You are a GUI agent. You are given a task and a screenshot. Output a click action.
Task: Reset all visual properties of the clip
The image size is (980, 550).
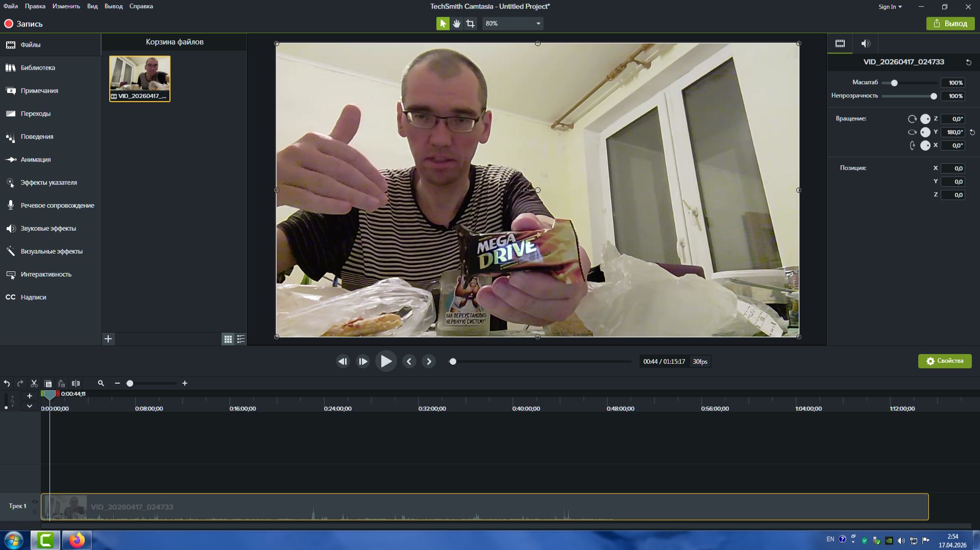[x=968, y=62]
